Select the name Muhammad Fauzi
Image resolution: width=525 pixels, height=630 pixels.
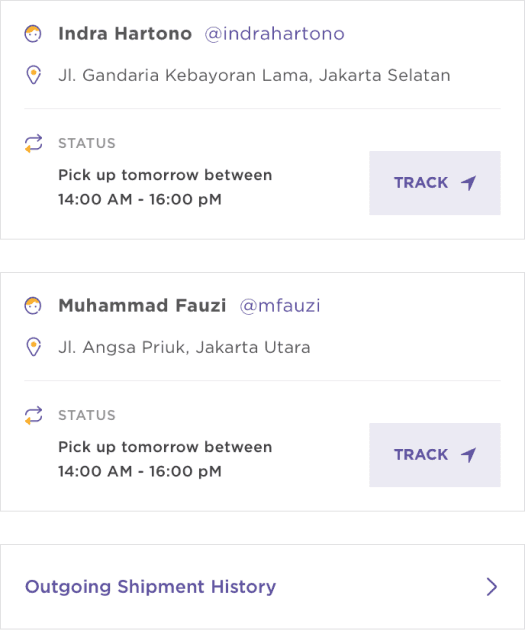coord(142,306)
